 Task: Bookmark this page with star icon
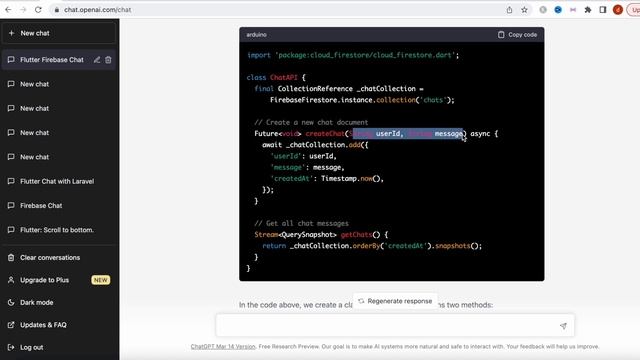click(x=524, y=10)
